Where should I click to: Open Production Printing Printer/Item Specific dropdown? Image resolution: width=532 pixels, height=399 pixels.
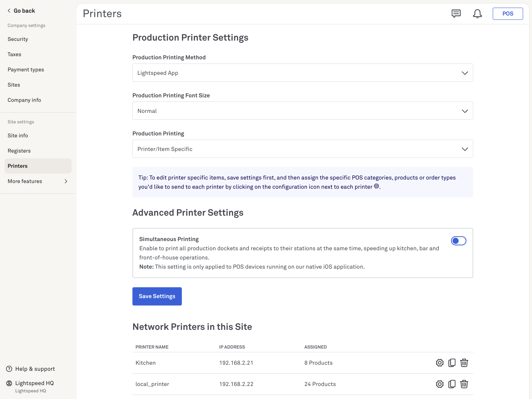click(302, 149)
